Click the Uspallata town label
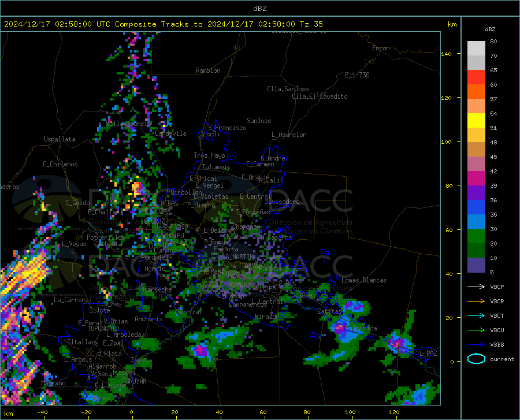The image size is (520, 420). click(60, 139)
